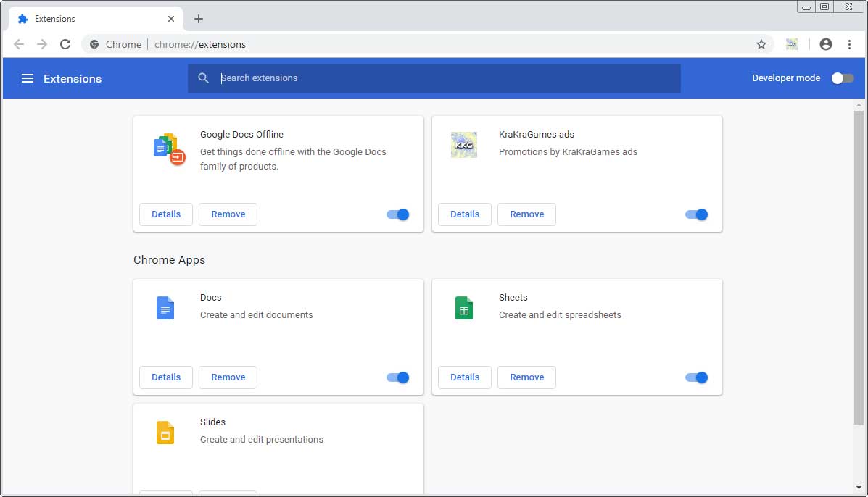The image size is (868, 497).
Task: Open a new browser tab
Action: click(x=199, y=19)
